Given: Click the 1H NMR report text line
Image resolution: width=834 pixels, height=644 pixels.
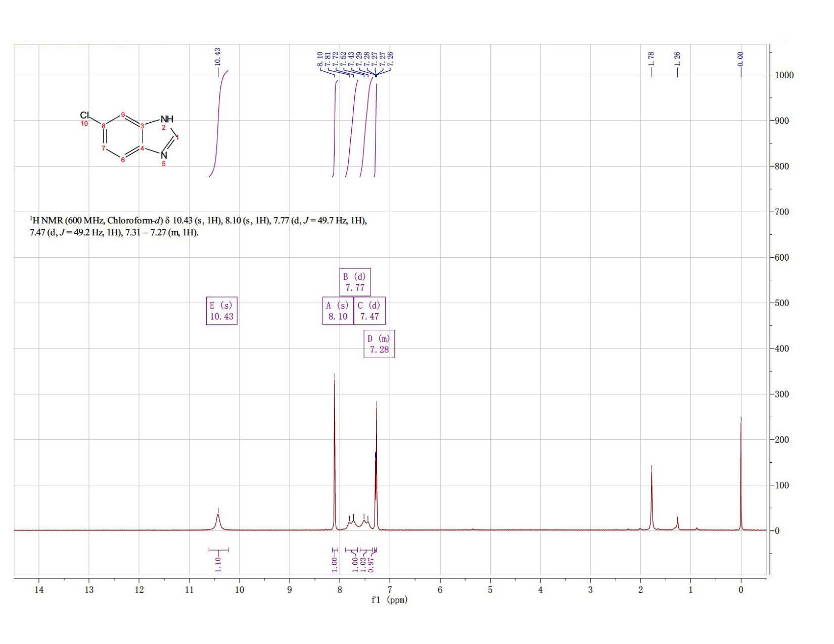Looking at the screenshot, I should pyautogui.click(x=198, y=226).
